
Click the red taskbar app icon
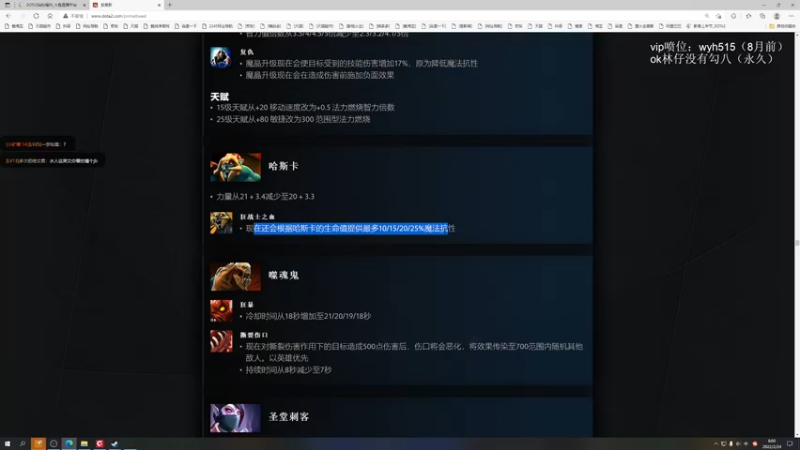pyautogui.click(x=99, y=444)
